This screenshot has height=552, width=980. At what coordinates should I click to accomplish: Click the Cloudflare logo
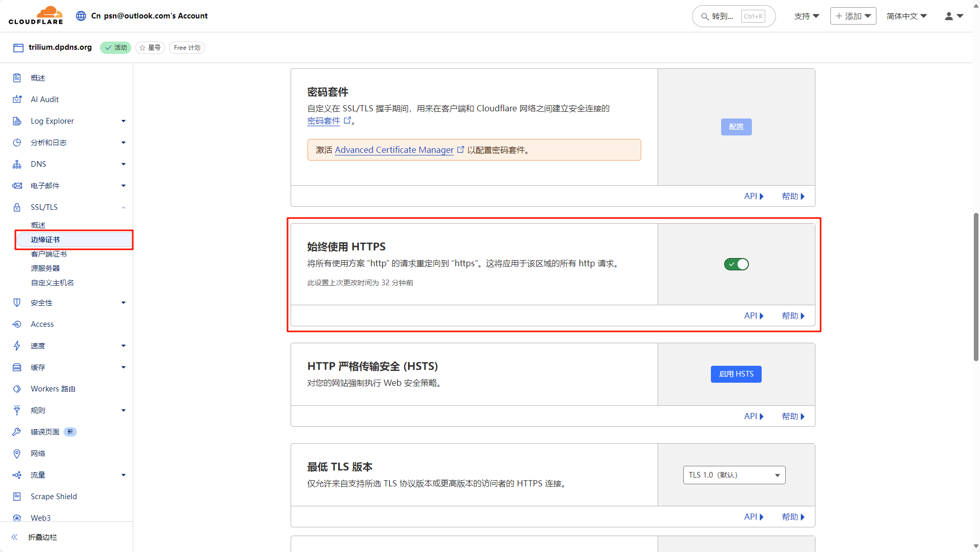point(36,15)
